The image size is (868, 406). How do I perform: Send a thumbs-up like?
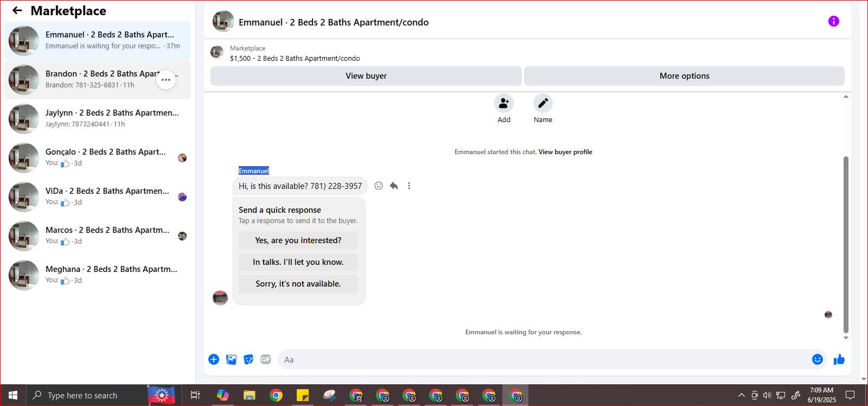coord(839,359)
